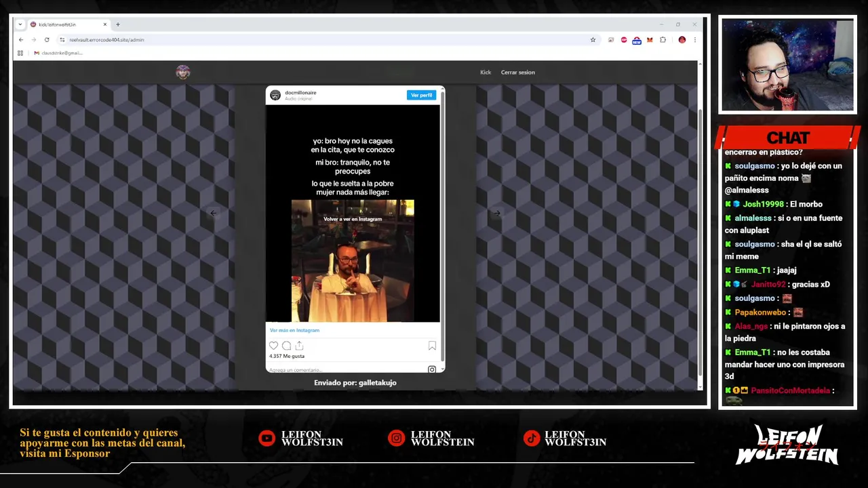The image size is (868, 488).
Task: Like the Instagram post with heart icon
Action: coord(273,346)
